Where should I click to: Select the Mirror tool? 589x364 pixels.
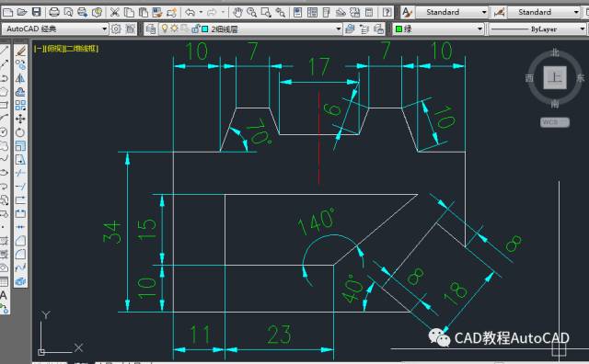(x=20, y=78)
